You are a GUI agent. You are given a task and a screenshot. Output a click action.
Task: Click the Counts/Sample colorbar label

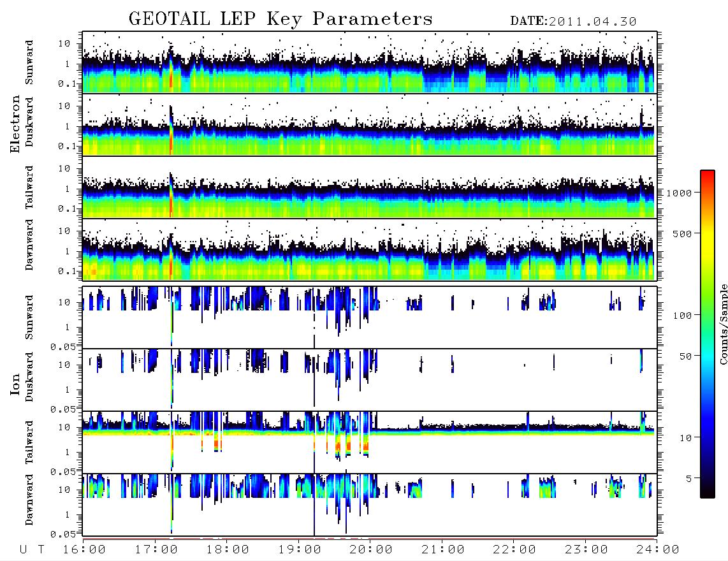tap(723, 324)
